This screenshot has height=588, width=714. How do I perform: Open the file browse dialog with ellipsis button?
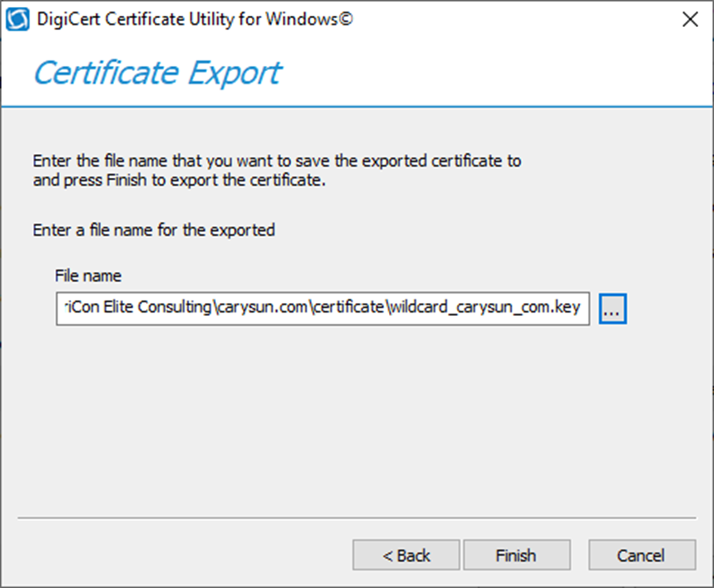612,309
